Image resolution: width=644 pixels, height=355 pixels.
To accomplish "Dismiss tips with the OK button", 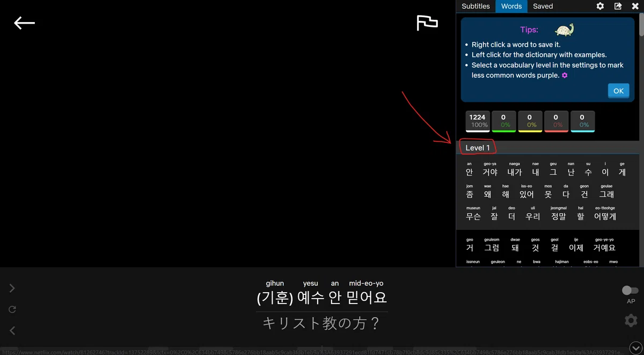I will 618,91.
